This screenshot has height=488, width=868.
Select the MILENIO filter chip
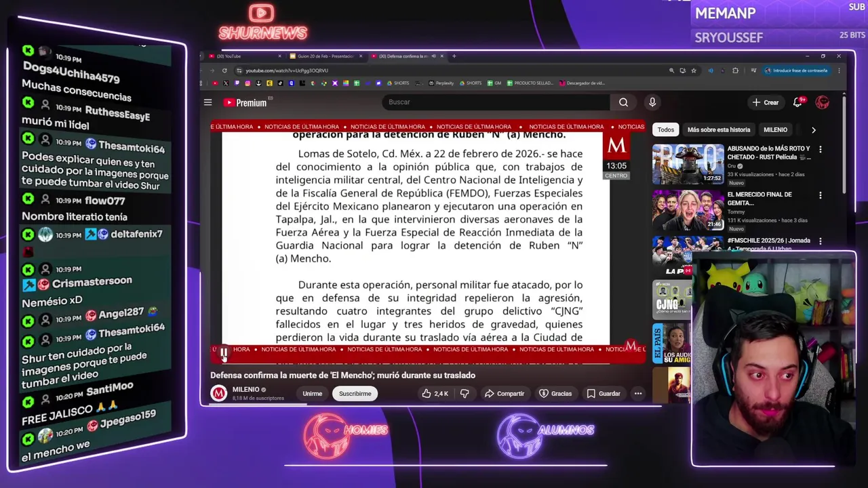pyautogui.click(x=775, y=130)
